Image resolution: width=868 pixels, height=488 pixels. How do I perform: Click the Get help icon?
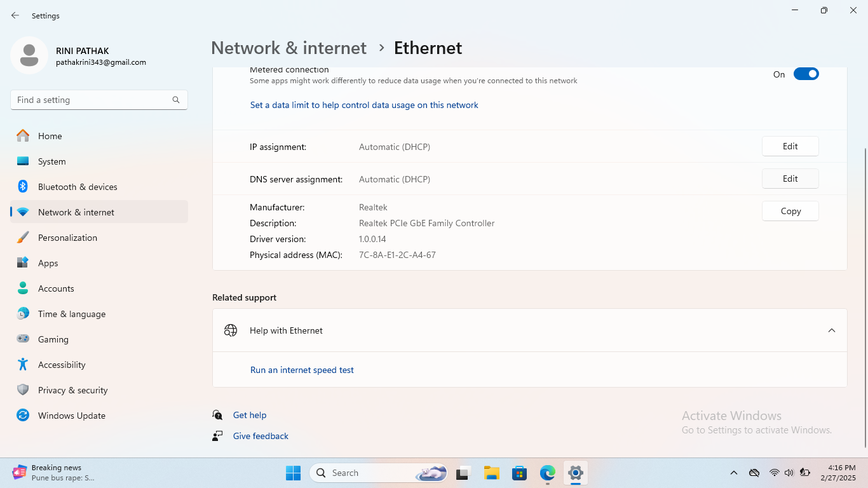[x=218, y=415]
